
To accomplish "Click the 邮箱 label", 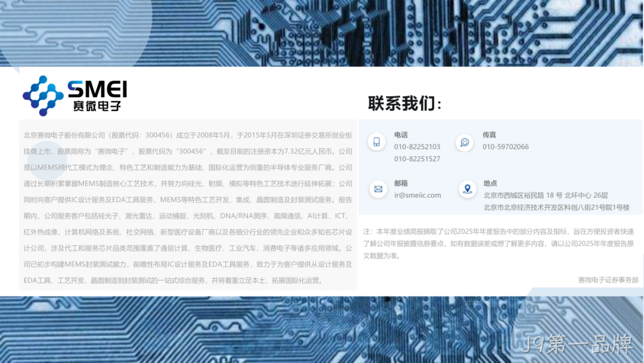I will pos(401,183).
